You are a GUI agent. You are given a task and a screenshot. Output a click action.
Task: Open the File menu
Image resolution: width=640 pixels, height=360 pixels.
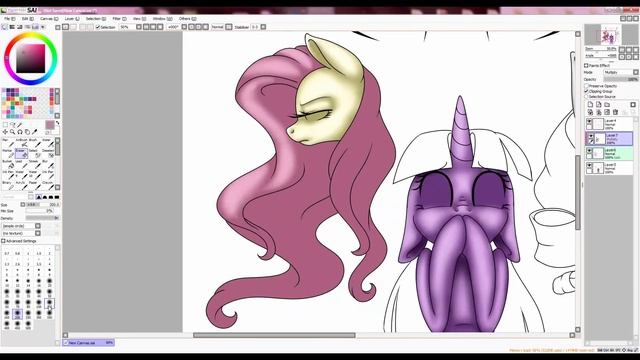[x=9, y=19]
